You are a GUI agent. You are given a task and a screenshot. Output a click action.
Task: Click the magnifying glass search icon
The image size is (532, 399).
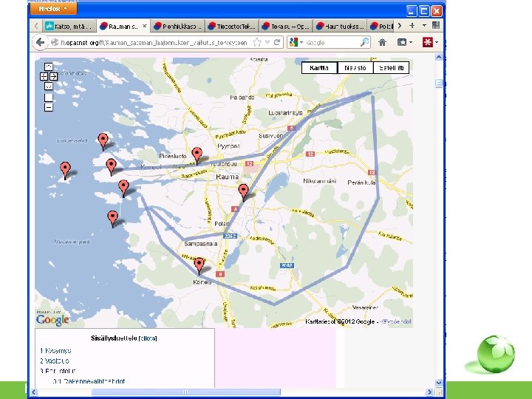pos(365,42)
